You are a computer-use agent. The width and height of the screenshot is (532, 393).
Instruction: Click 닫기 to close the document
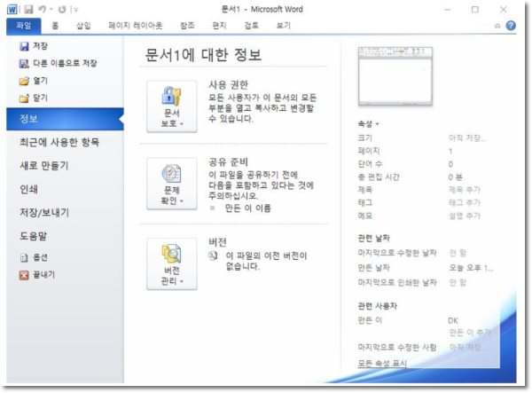(x=34, y=98)
